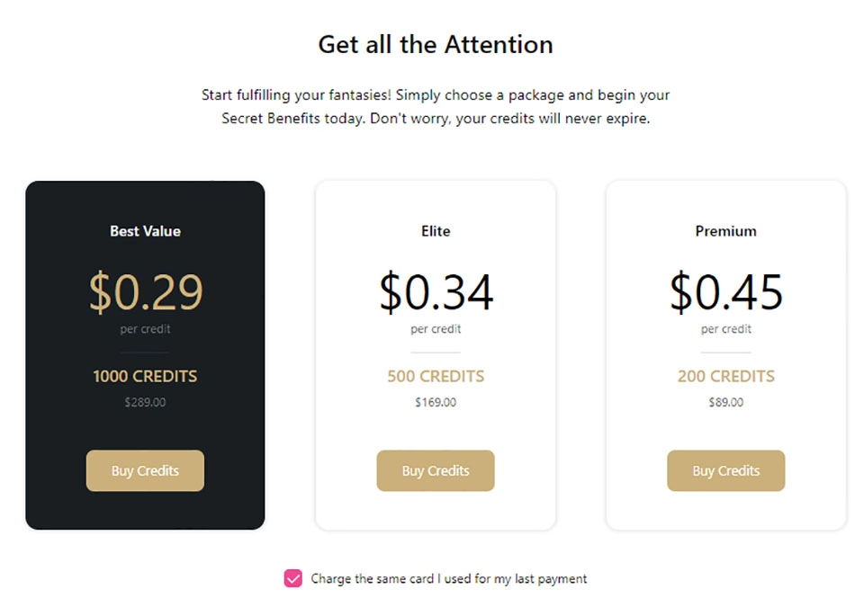This screenshot has height=616, width=864.
Task: Click the $169.00 total price text
Action: tap(436, 402)
